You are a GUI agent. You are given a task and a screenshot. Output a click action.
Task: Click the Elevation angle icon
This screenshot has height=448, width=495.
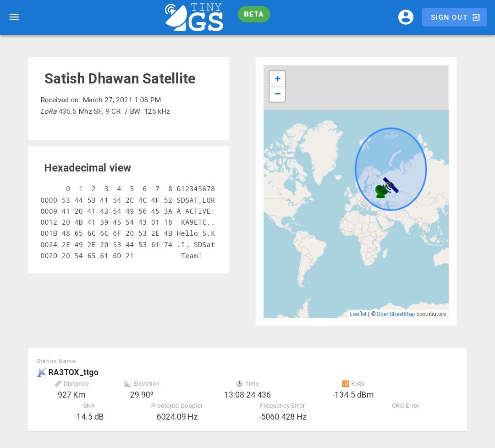(x=127, y=383)
